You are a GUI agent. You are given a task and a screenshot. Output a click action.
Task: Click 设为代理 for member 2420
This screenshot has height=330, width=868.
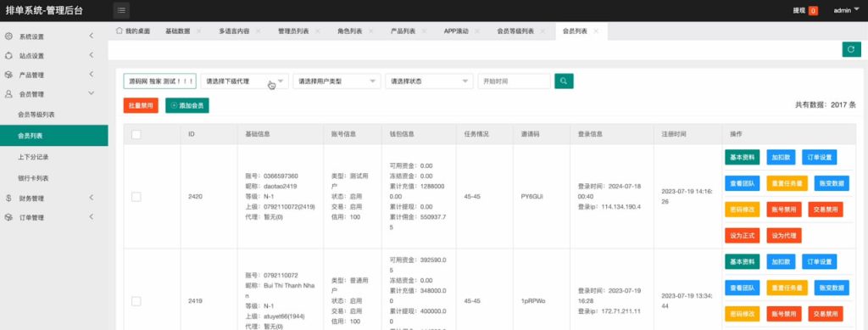click(784, 236)
